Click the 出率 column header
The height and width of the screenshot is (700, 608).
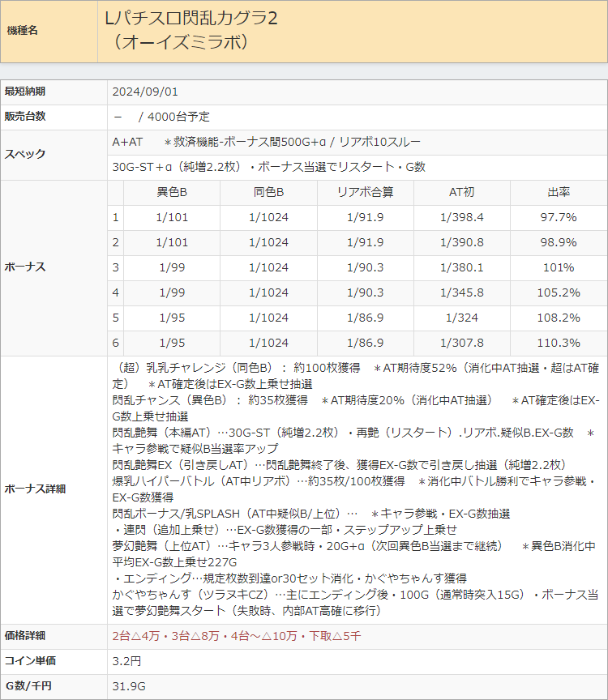tap(559, 192)
